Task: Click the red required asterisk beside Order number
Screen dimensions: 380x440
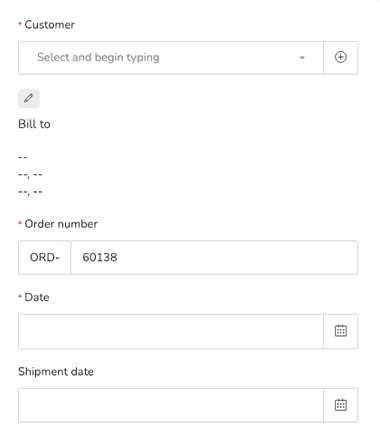Action: [x=20, y=223]
